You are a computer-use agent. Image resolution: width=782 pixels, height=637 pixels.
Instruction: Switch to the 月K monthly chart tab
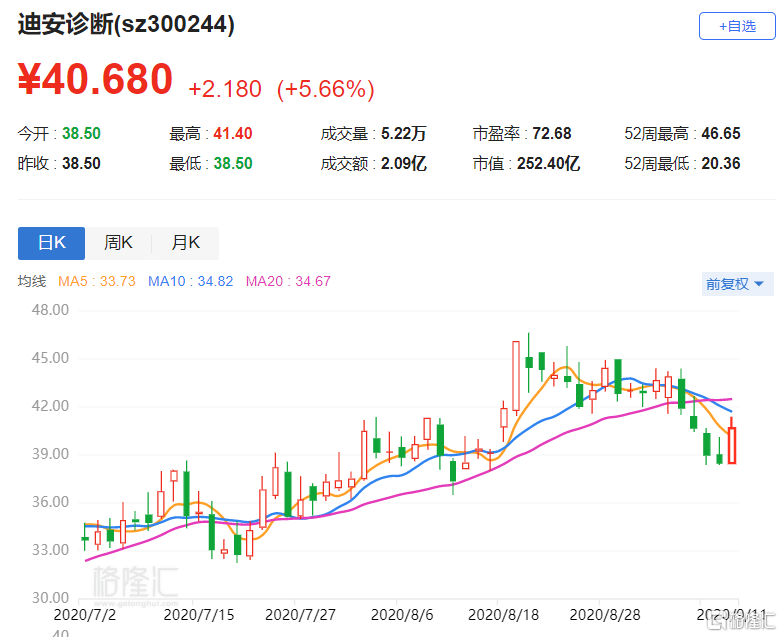tap(186, 243)
